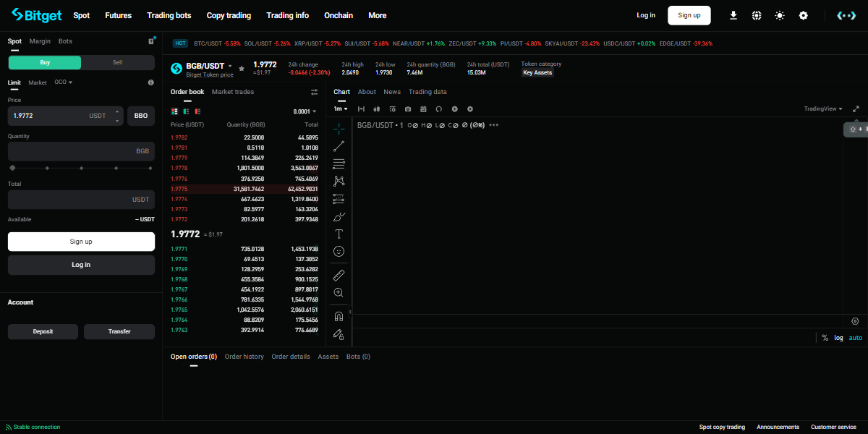Show buy orders only view
Viewport: 868px width, 434px height.
point(187,111)
